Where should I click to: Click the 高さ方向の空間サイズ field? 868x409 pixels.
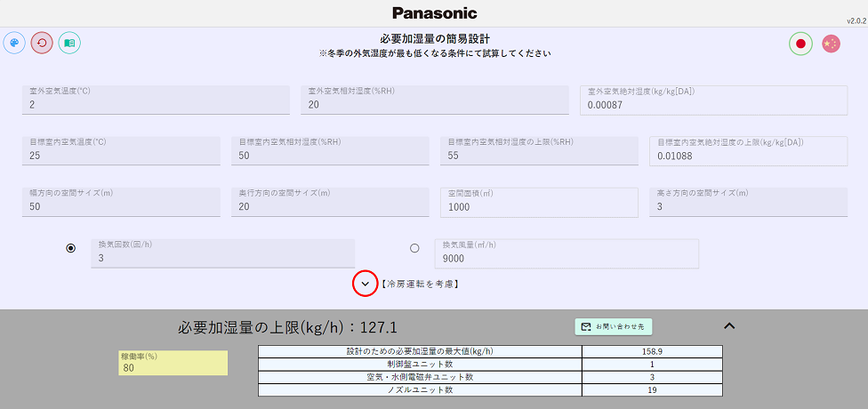coord(747,206)
